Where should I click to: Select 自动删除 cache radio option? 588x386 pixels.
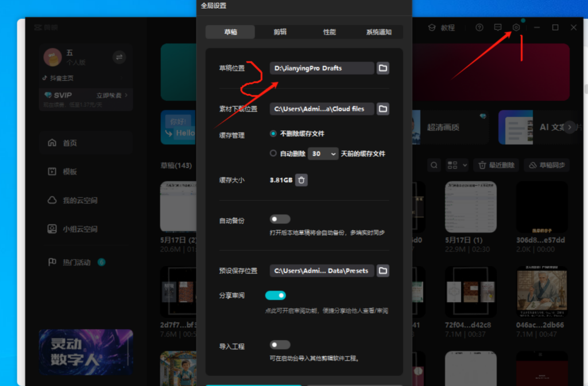click(x=273, y=154)
